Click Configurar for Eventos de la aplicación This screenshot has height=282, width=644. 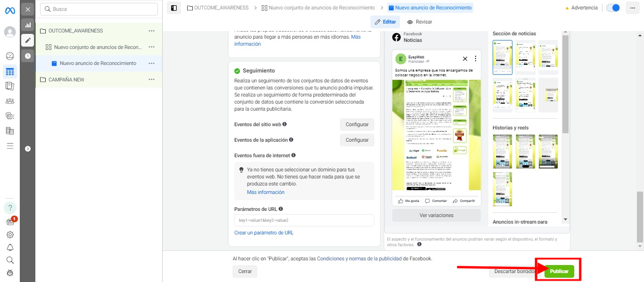pyautogui.click(x=357, y=140)
